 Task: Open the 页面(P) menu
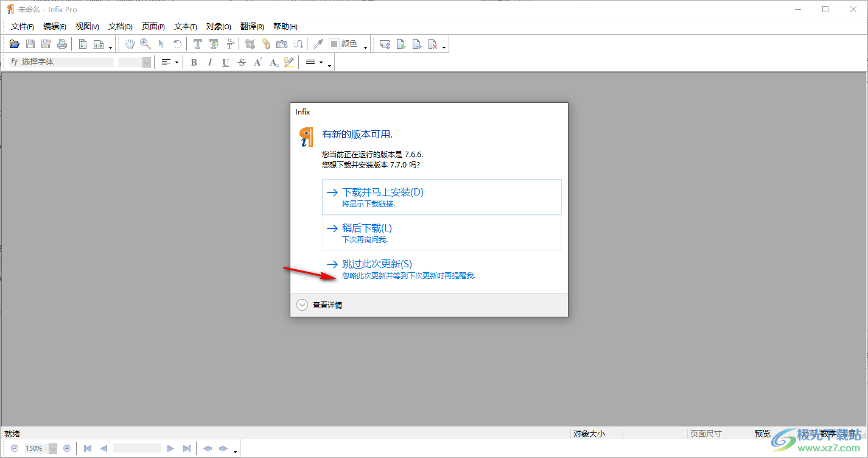[x=153, y=27]
